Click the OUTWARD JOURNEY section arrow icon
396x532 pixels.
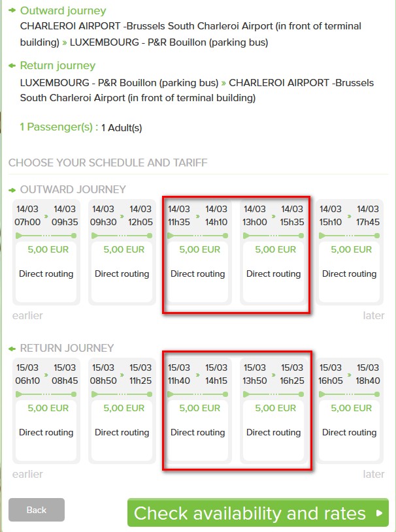pyautogui.click(x=12, y=190)
